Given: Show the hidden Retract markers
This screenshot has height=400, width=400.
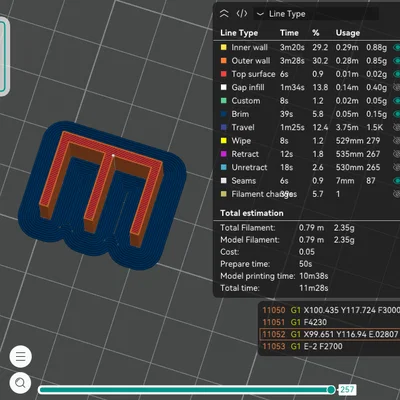Looking at the screenshot, I should pos(397,154).
